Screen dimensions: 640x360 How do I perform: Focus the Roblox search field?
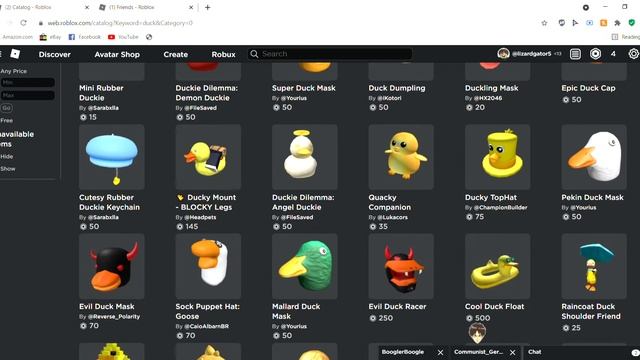(329, 54)
